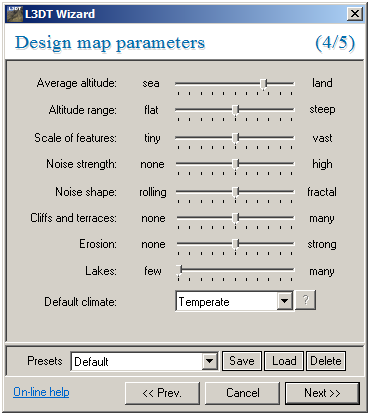The height and width of the screenshot is (417, 369).
Task: Click the L3DT Wizard title bar icon
Action: pos(15,14)
